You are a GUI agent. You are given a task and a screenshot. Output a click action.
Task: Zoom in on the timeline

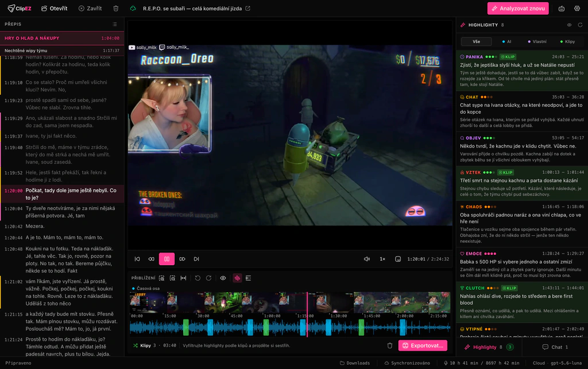(x=161, y=278)
